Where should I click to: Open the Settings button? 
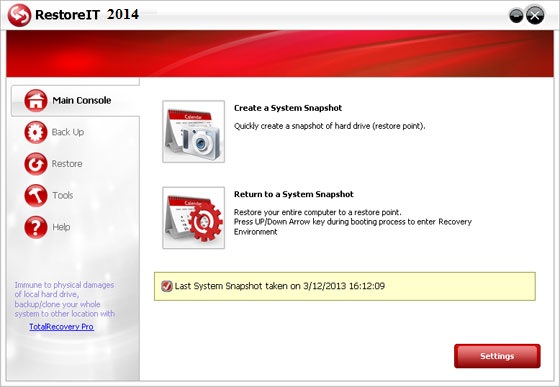(497, 356)
